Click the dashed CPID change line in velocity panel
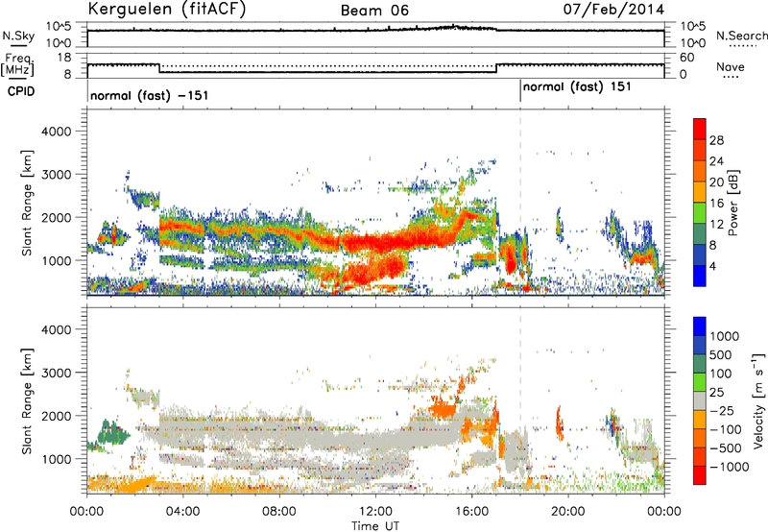Image resolution: width=768 pixels, height=532 pixels. [520, 400]
